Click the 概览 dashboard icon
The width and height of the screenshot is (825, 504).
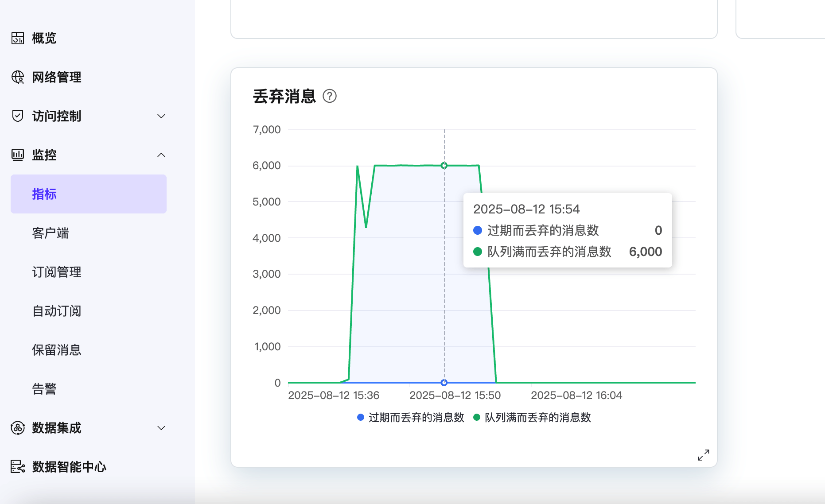(x=17, y=38)
